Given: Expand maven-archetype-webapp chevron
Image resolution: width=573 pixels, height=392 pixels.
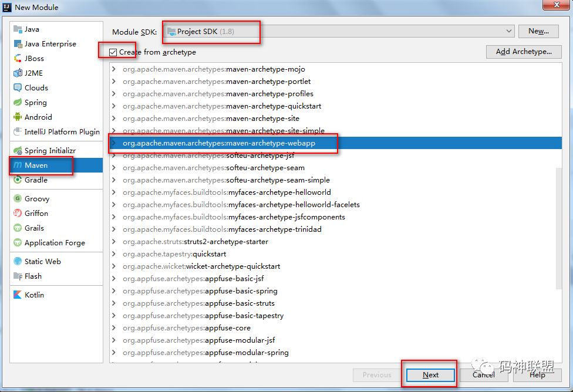Looking at the screenshot, I should 114,143.
